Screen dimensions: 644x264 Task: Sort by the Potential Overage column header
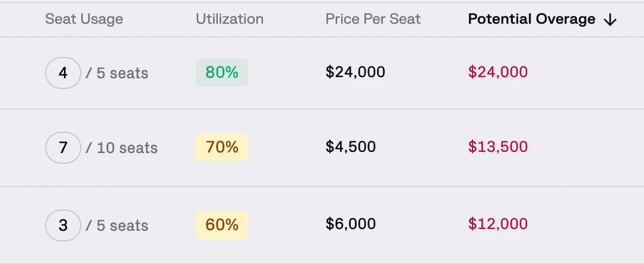[531, 20]
